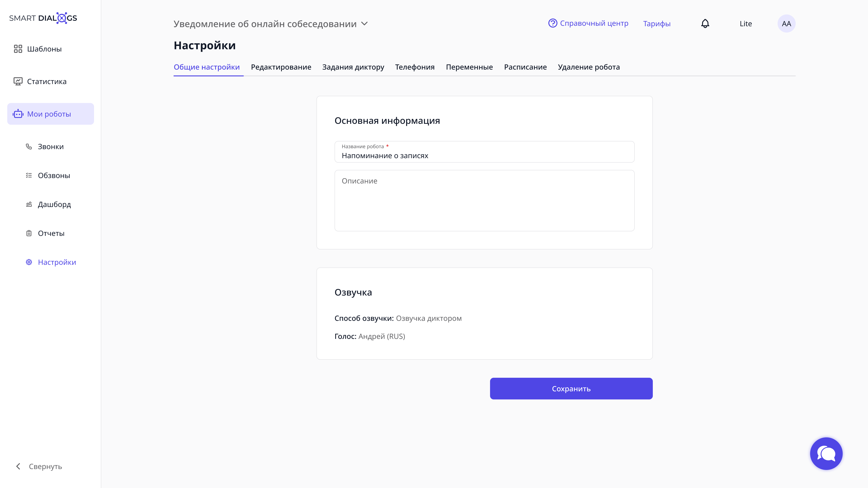Focus the Описание text area
Viewport: 868px width, 488px height.
[x=484, y=201]
